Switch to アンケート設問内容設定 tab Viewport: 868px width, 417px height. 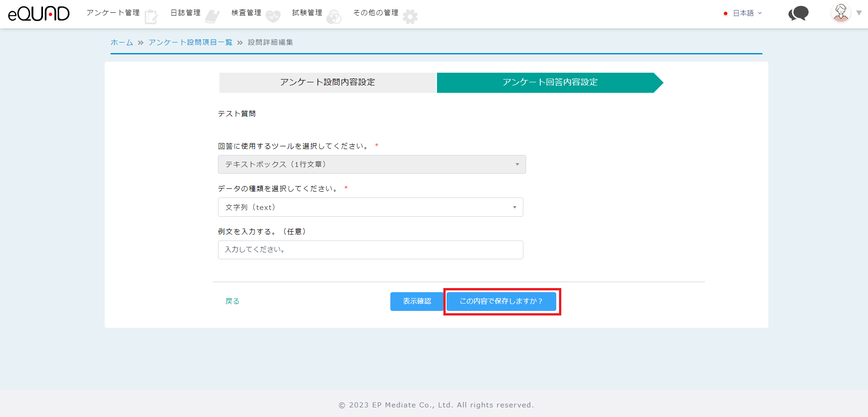(327, 83)
